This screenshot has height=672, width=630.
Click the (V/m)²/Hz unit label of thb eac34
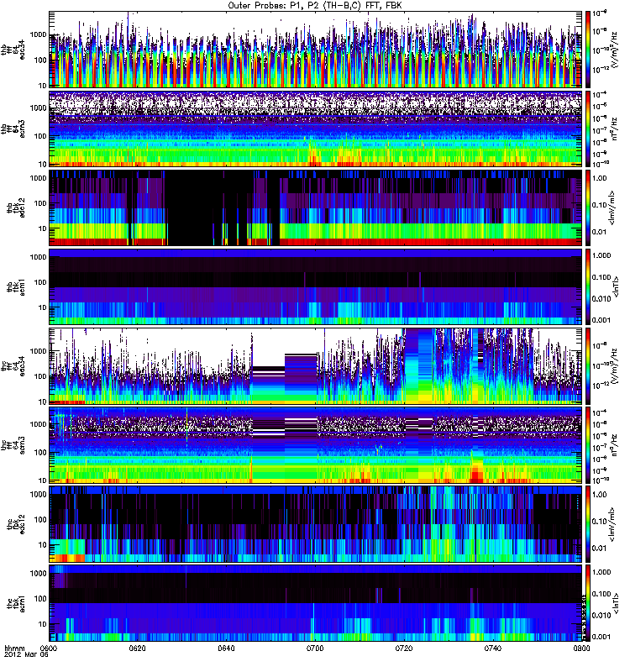(614, 50)
